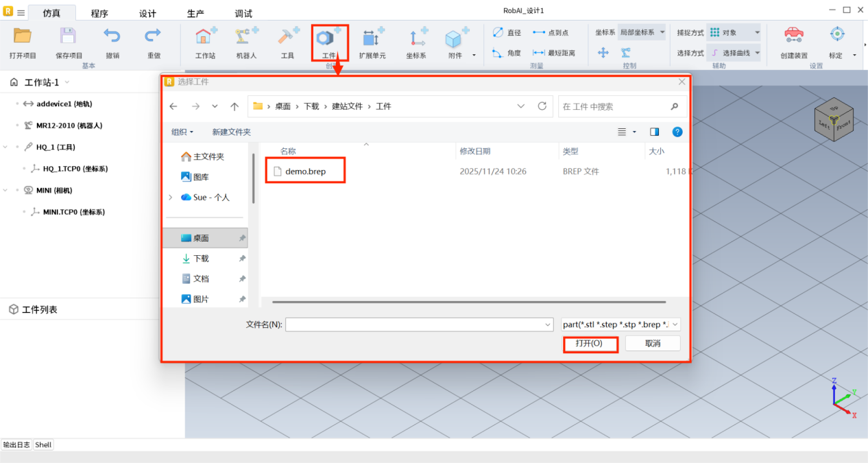Expand the 组织 organize menu
The height and width of the screenshot is (463, 868).
[x=182, y=132]
